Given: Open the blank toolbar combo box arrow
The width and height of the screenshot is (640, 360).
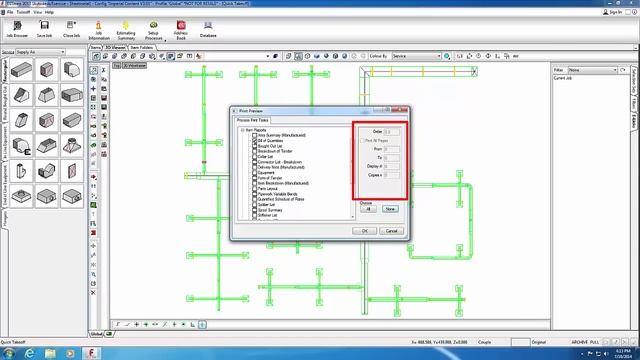Looking at the screenshot, I should click(x=268, y=56).
